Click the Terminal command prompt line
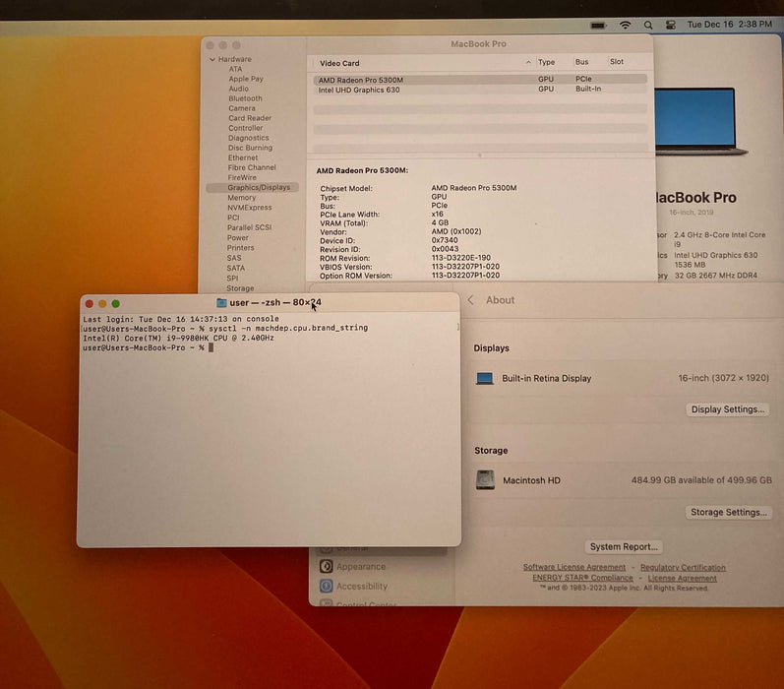Screen dimensions: 784x689 148,347
